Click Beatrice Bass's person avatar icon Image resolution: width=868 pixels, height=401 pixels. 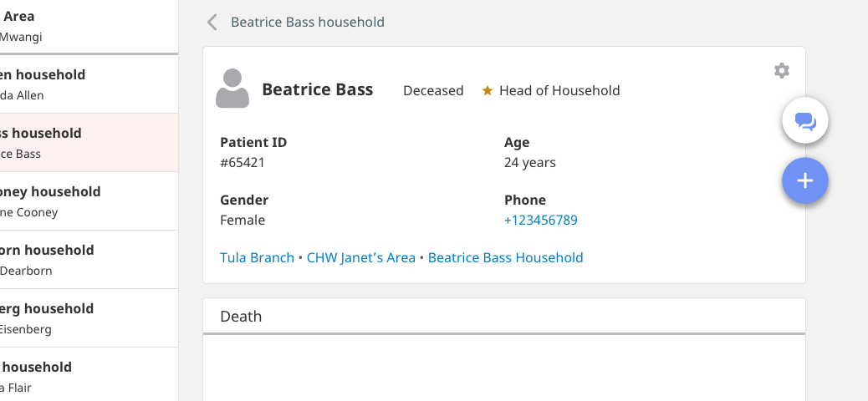(232, 89)
